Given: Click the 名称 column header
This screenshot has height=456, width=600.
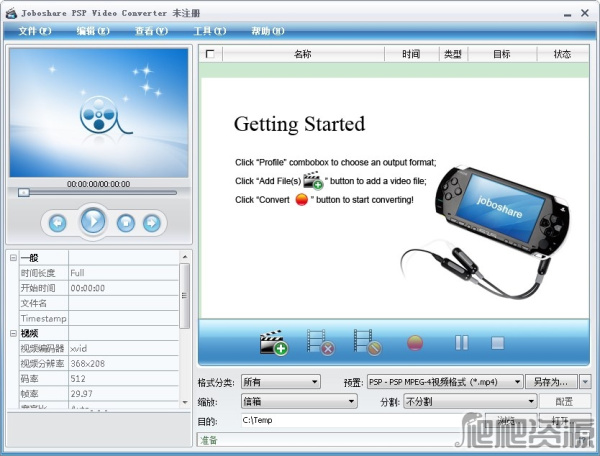Looking at the screenshot, I should point(303,54).
